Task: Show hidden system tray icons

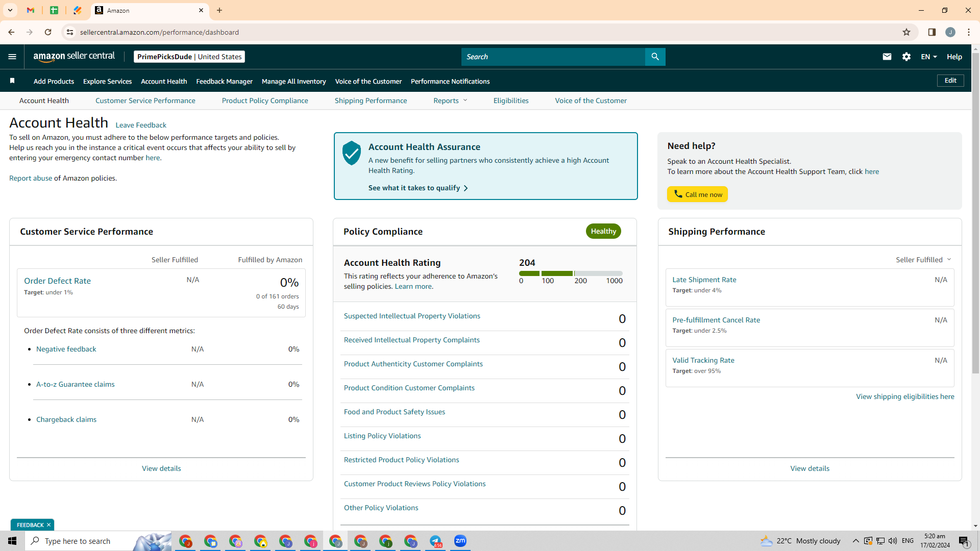Action: (855, 541)
